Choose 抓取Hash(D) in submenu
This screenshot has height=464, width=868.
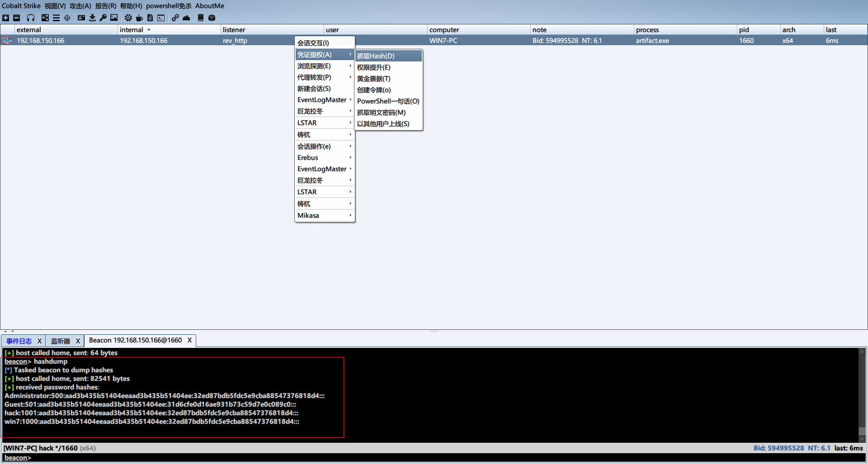(388, 56)
